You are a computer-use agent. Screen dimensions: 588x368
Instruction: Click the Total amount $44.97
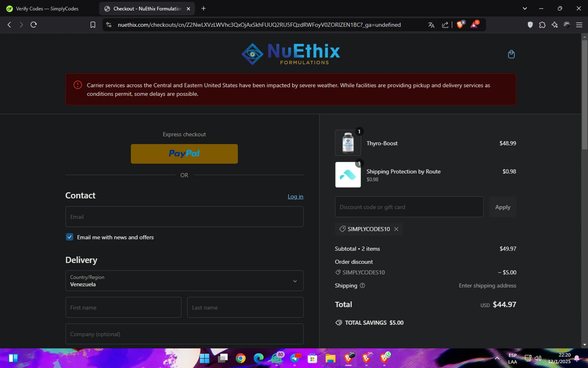pyautogui.click(x=504, y=304)
